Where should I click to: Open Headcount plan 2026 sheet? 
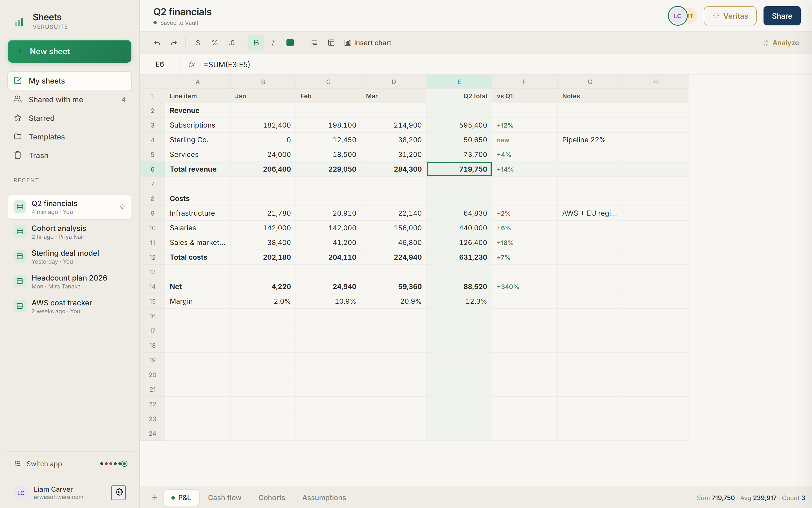69,282
